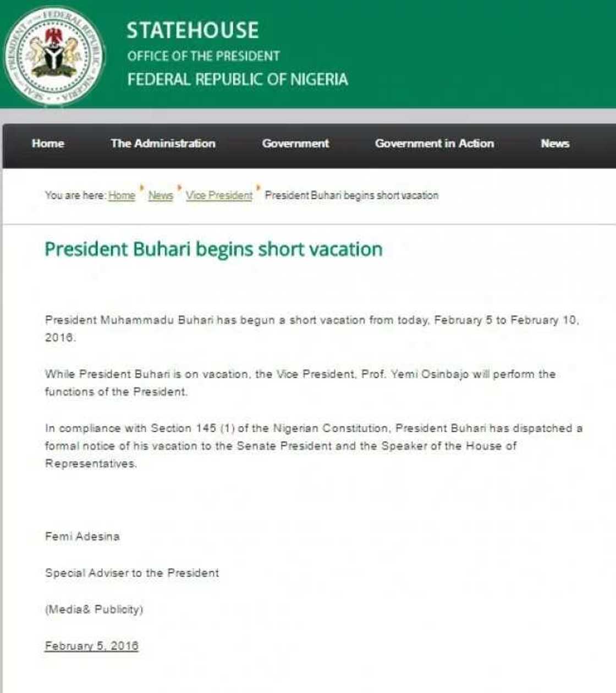Open the Government in Action menu

coord(434,144)
